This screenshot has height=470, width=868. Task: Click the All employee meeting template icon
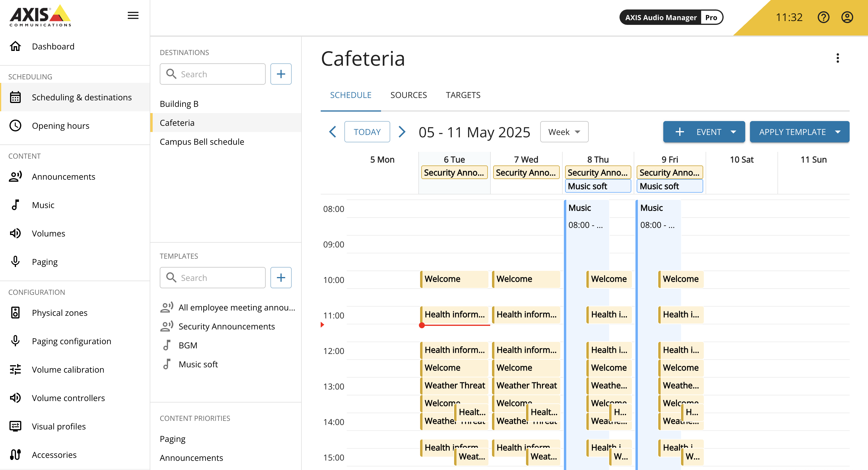tap(167, 307)
